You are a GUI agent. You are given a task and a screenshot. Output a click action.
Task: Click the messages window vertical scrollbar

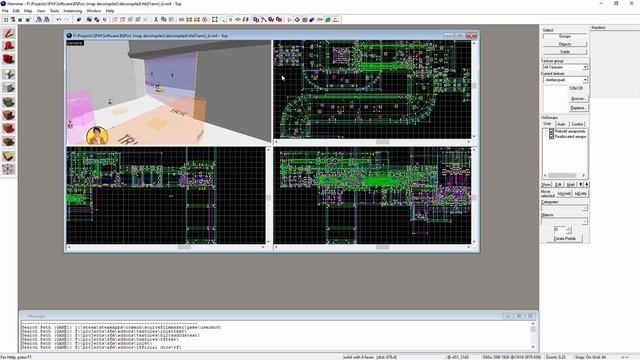tap(533, 336)
